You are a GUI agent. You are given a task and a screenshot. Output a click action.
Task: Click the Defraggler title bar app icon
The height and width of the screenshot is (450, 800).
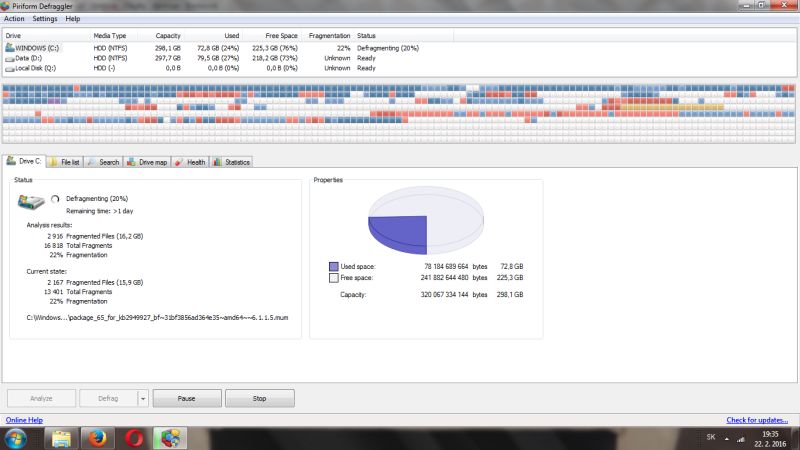pos(5,6)
